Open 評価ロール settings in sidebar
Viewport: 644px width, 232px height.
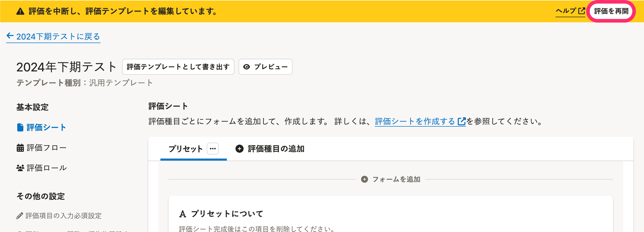point(47,168)
